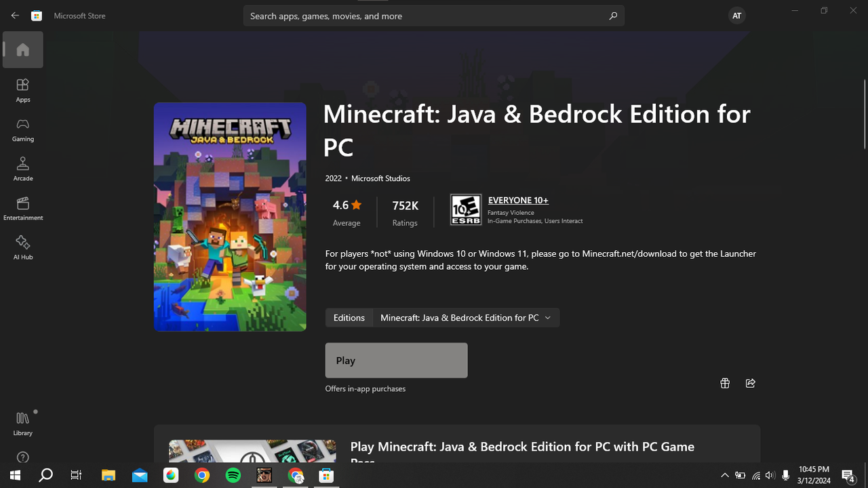Click the Editions dropdown chevron
The width and height of the screenshot is (868, 488).
(x=548, y=318)
